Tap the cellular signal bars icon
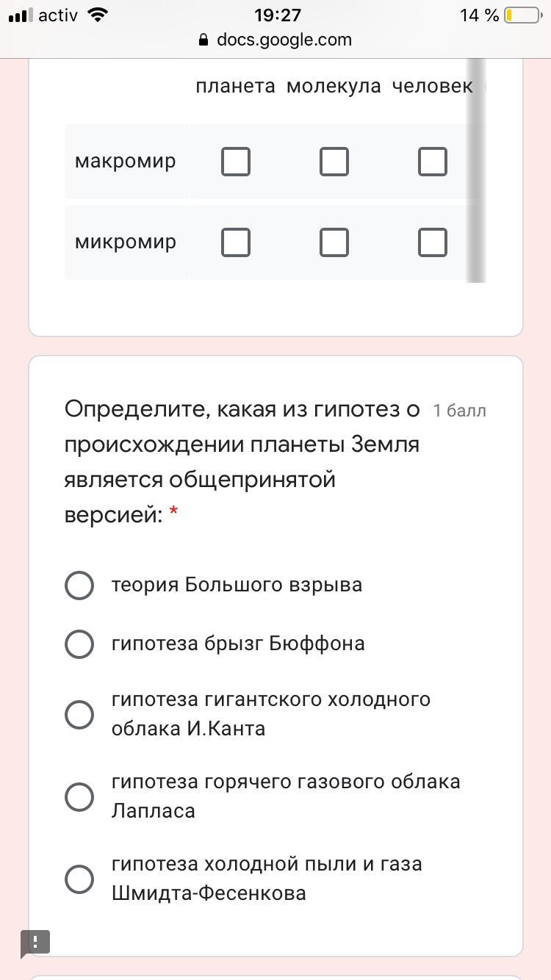This screenshot has width=551, height=980. point(21,15)
